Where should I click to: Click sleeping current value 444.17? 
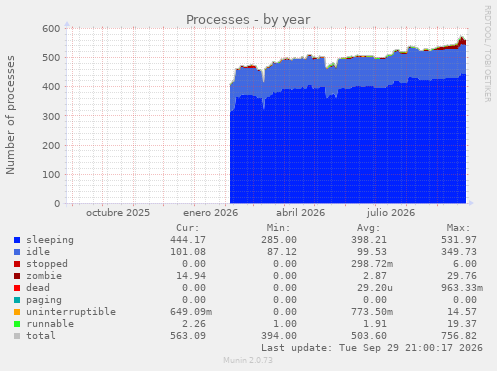pos(188,240)
